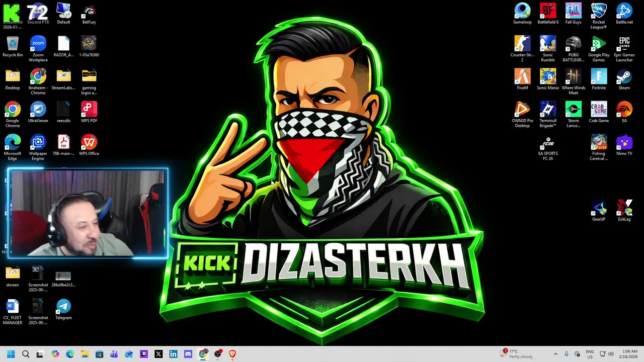Open the Discord PTB desktop shortcut
This screenshot has height=362, width=644.
[38, 14]
